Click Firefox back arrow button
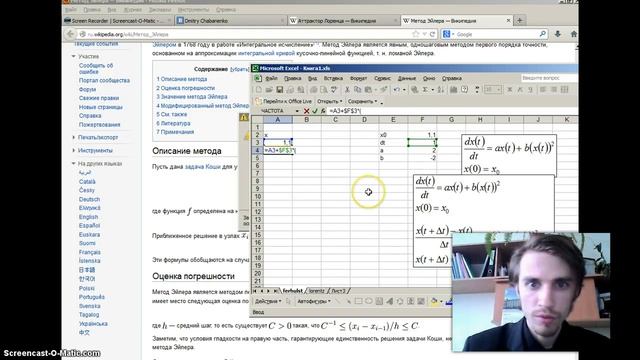This screenshot has height=360, width=640. [70, 34]
